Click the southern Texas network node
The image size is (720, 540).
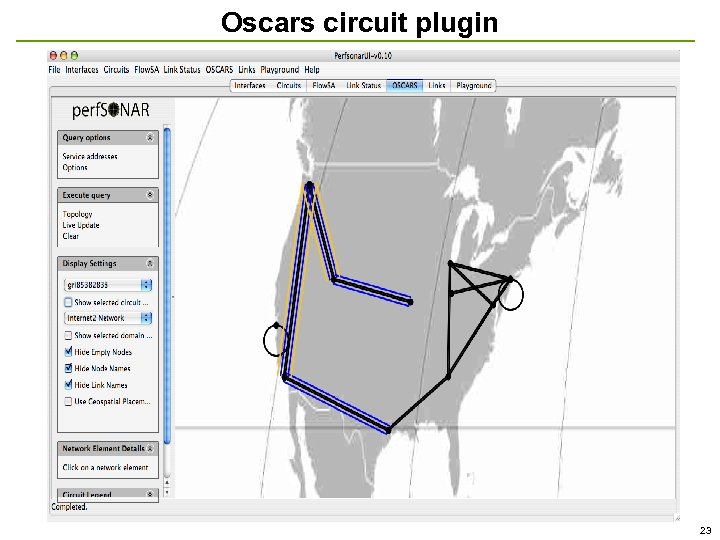(x=388, y=430)
